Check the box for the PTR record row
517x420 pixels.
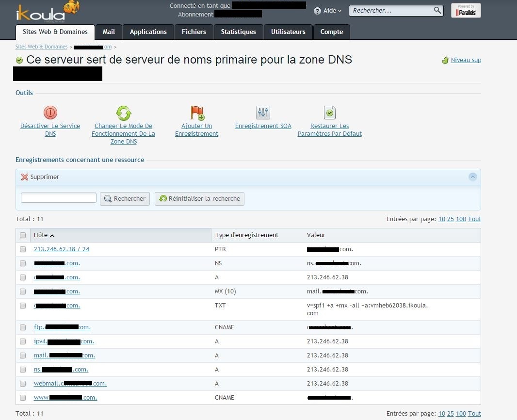pyautogui.click(x=23, y=249)
